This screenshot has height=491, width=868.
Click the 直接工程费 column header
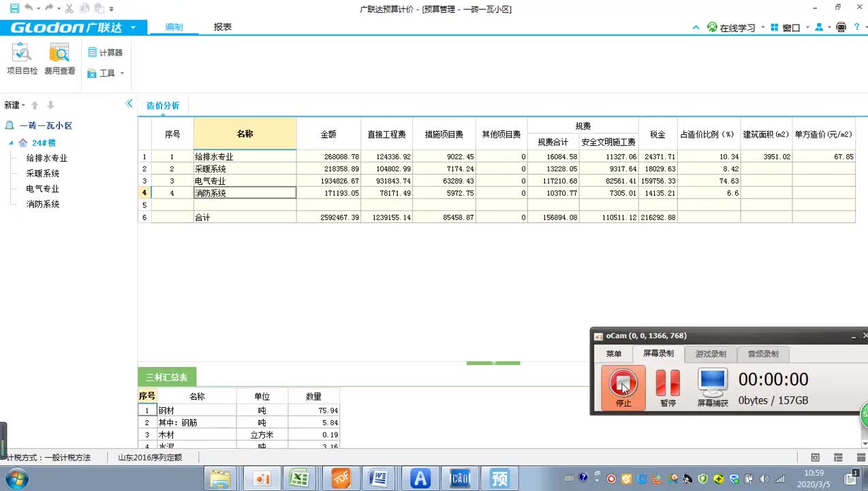pos(386,134)
